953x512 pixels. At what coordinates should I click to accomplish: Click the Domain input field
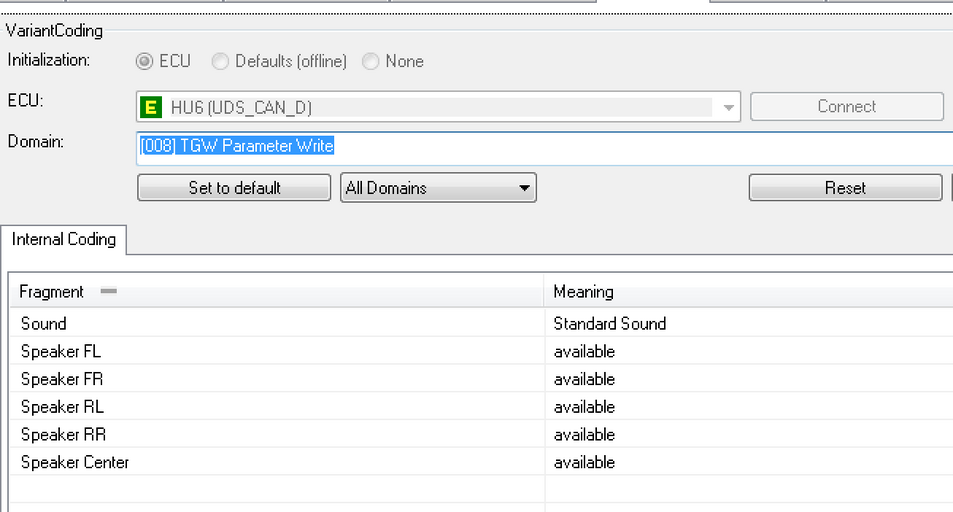540,147
